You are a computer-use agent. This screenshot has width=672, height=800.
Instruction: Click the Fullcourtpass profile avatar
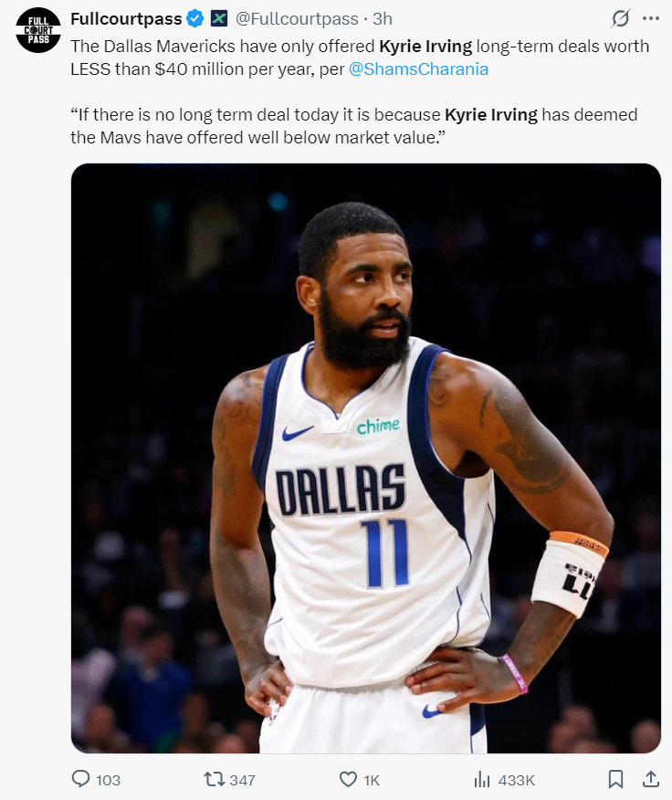[38, 30]
